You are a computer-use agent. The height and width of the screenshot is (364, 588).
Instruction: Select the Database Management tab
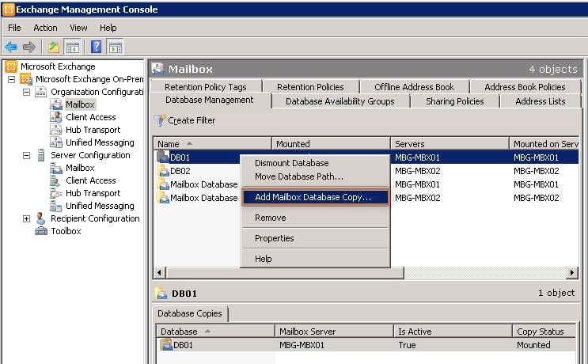210,100
